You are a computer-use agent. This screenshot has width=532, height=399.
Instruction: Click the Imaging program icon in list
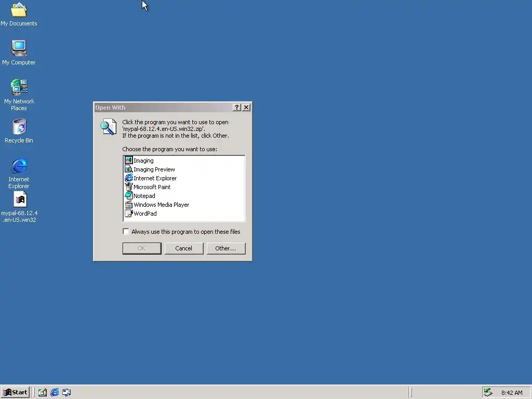coord(129,160)
